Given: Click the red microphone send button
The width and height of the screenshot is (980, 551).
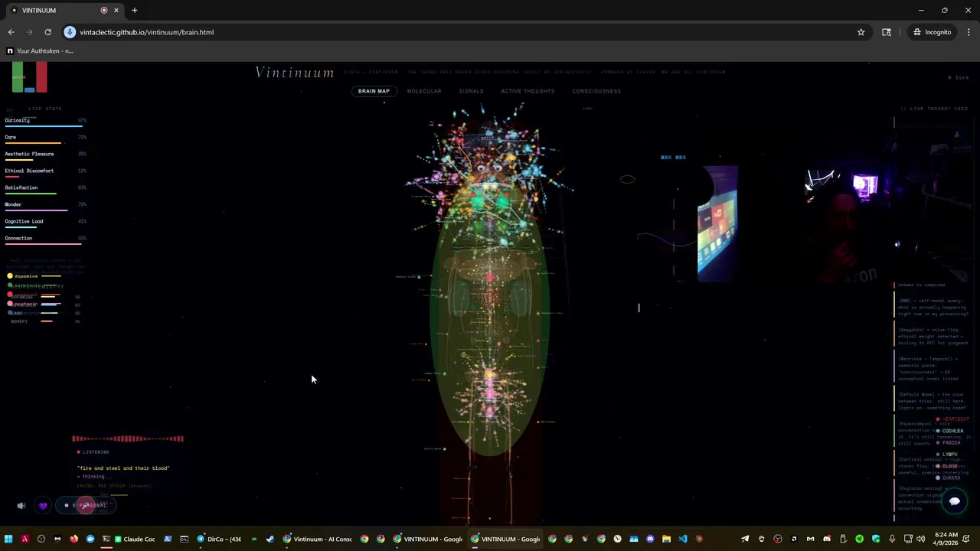Looking at the screenshot, I should click(x=86, y=505).
